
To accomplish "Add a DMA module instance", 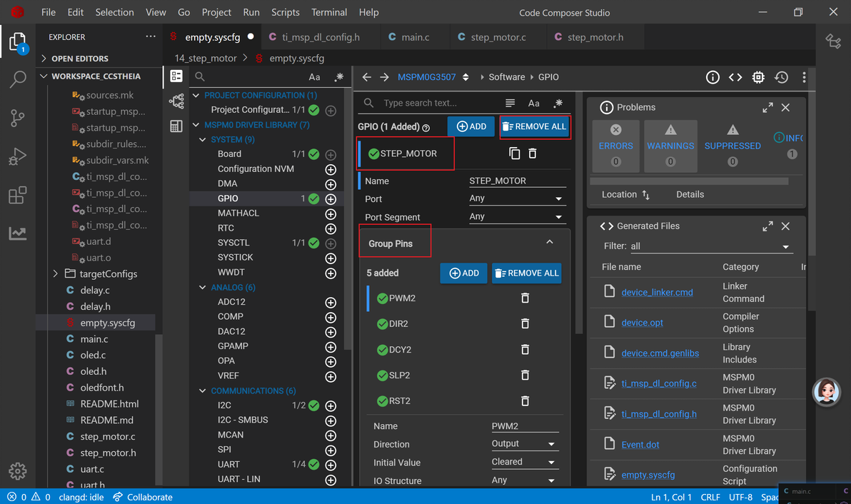I will click(331, 184).
